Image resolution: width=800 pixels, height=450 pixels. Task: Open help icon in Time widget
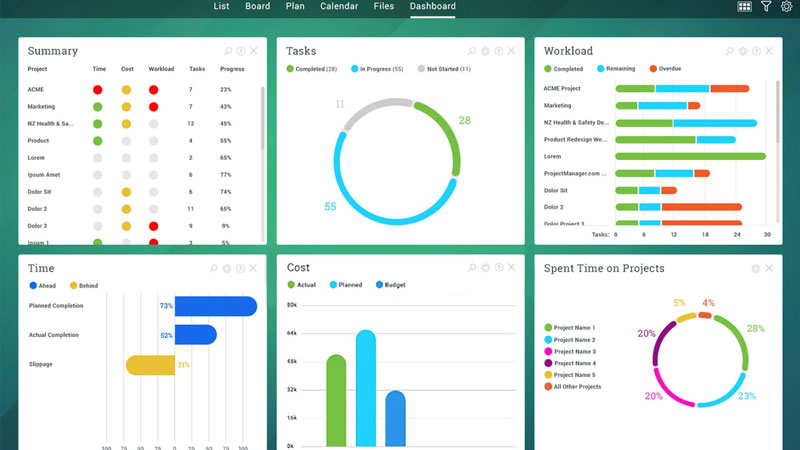click(x=241, y=269)
